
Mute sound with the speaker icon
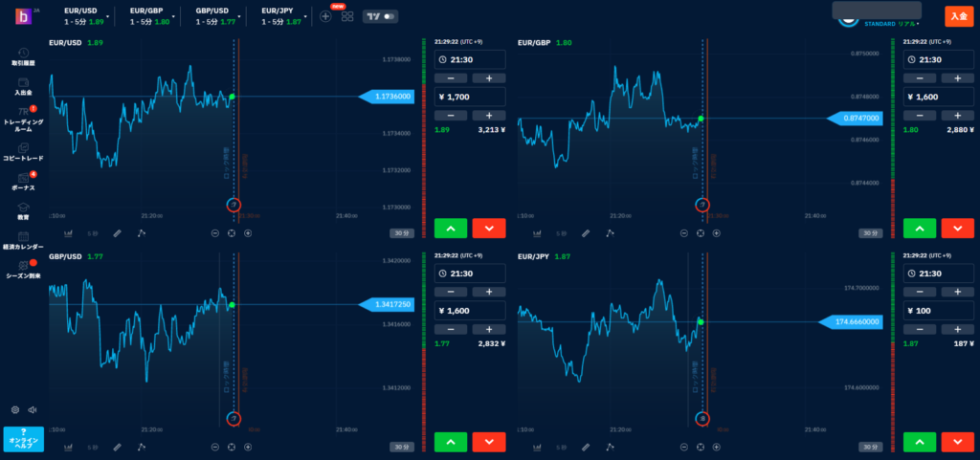[x=31, y=409]
